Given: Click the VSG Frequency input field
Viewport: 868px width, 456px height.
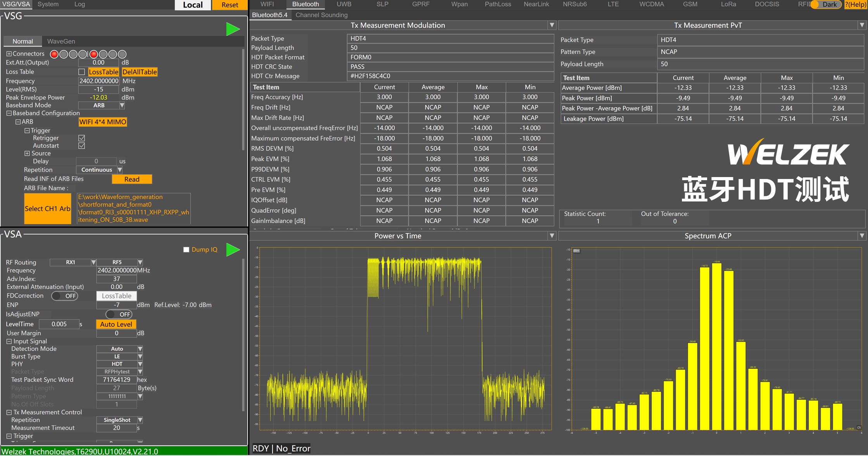Looking at the screenshot, I should coord(98,81).
